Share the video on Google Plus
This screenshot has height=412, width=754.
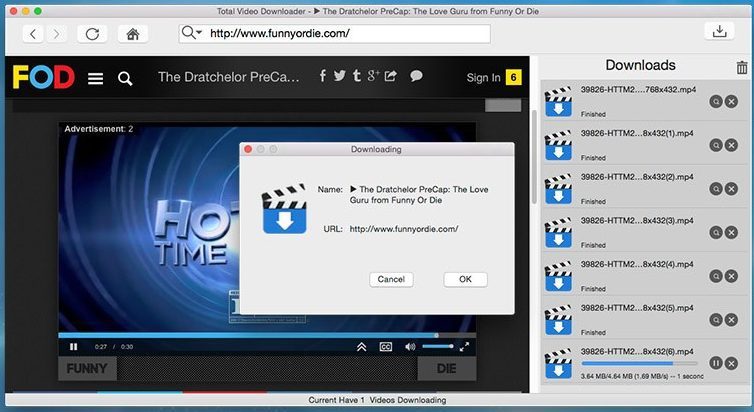point(373,75)
